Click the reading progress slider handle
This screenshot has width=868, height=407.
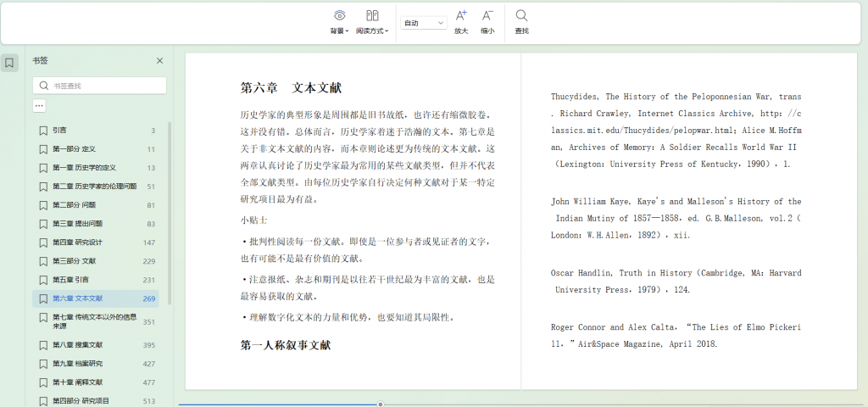(381, 404)
